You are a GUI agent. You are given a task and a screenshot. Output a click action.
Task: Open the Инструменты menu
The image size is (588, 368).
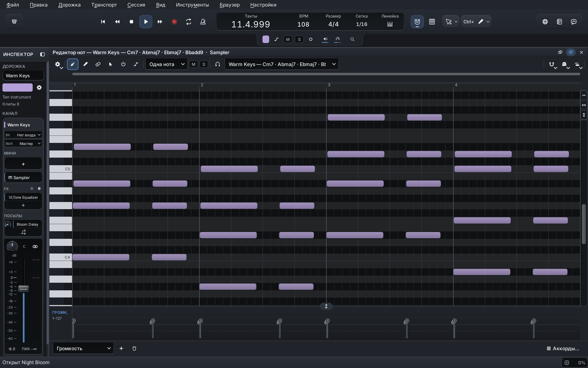pyautogui.click(x=193, y=5)
